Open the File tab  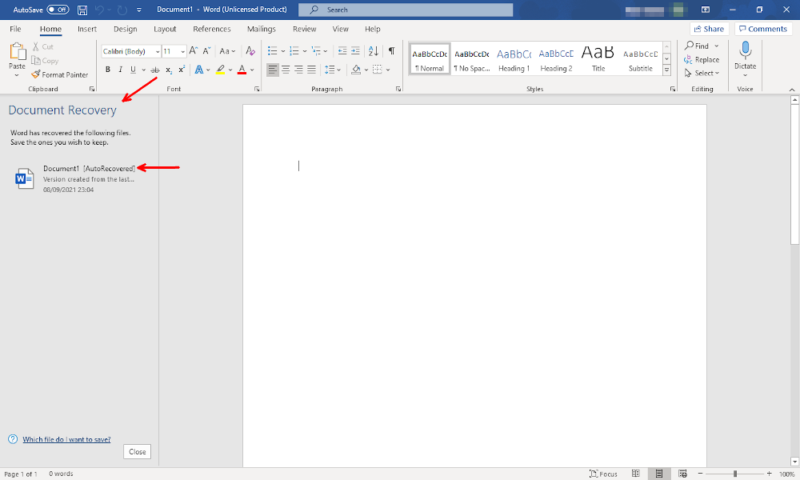coord(15,29)
